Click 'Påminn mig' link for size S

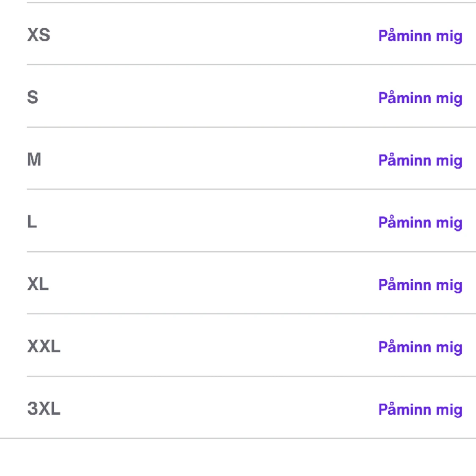pos(420,98)
